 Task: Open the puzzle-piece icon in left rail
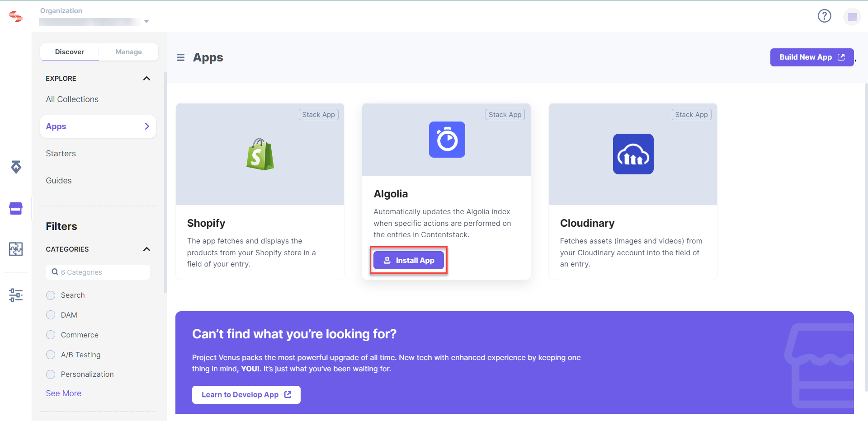coord(16,249)
